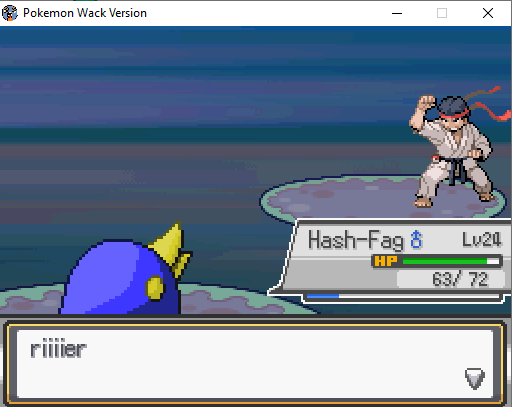This screenshot has height=407, width=512.
Task: Click the Pokemon name in status box
Action: (x=355, y=240)
